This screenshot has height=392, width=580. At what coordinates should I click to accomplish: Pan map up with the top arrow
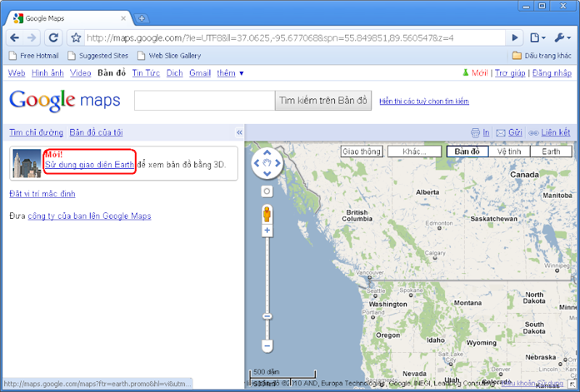click(267, 152)
